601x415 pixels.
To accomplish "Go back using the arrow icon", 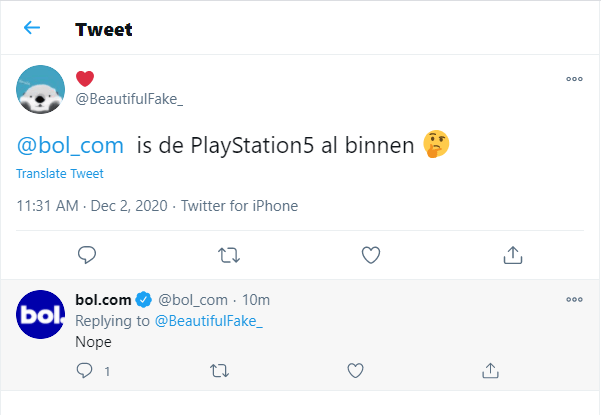I will pos(32,28).
